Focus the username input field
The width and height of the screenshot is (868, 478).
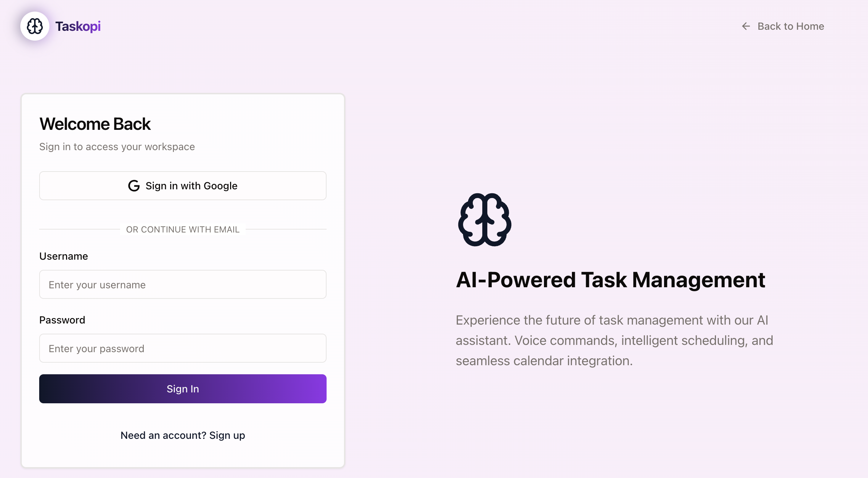(183, 285)
